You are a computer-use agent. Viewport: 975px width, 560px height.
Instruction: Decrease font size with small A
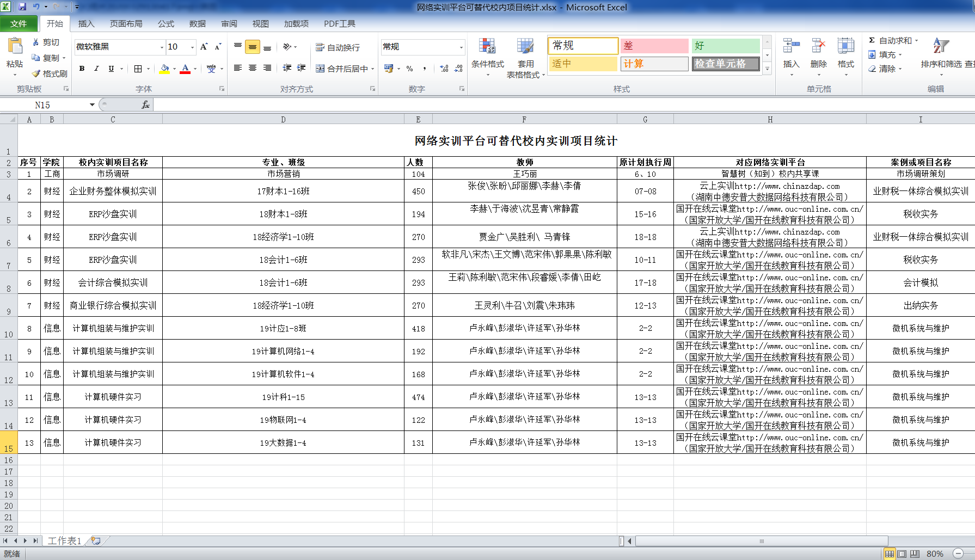(218, 47)
